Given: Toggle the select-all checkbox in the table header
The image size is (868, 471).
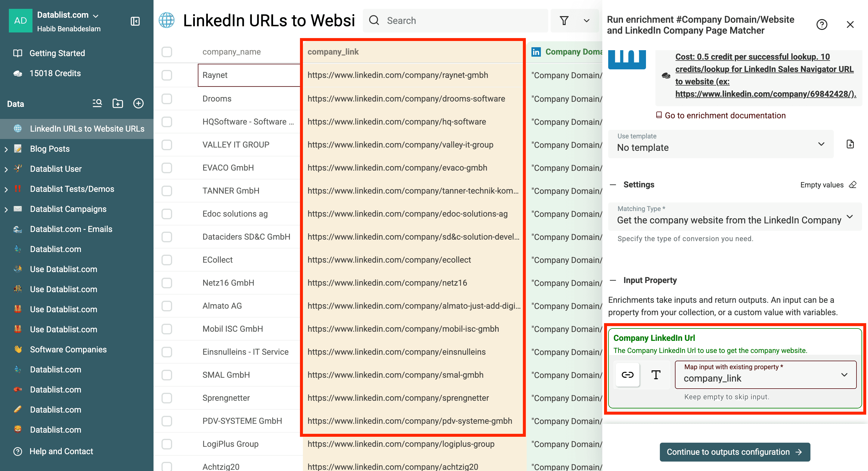Looking at the screenshot, I should coord(167,52).
